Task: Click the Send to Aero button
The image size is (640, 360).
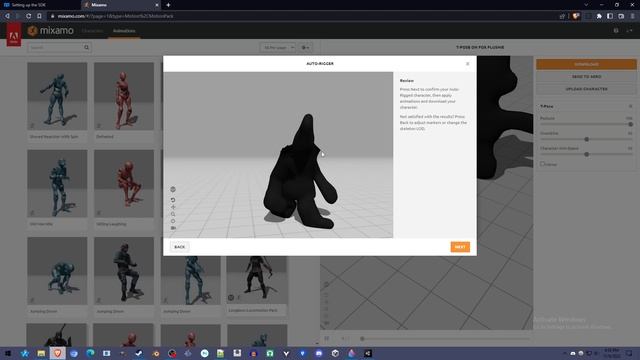Action: [586, 77]
